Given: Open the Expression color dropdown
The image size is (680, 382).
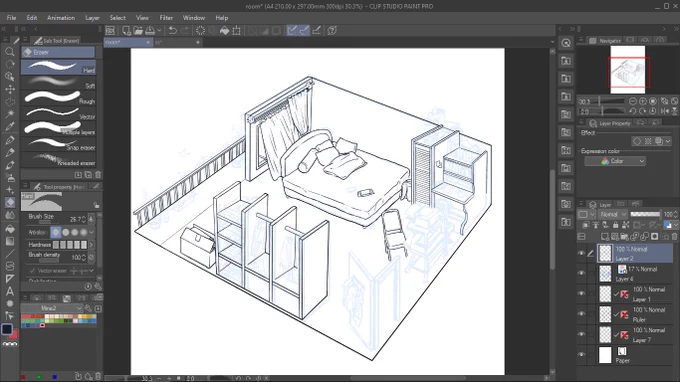Looking at the screenshot, I should (x=615, y=161).
